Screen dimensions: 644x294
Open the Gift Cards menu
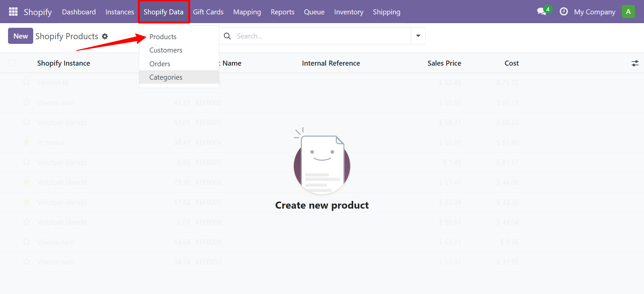tap(208, 12)
